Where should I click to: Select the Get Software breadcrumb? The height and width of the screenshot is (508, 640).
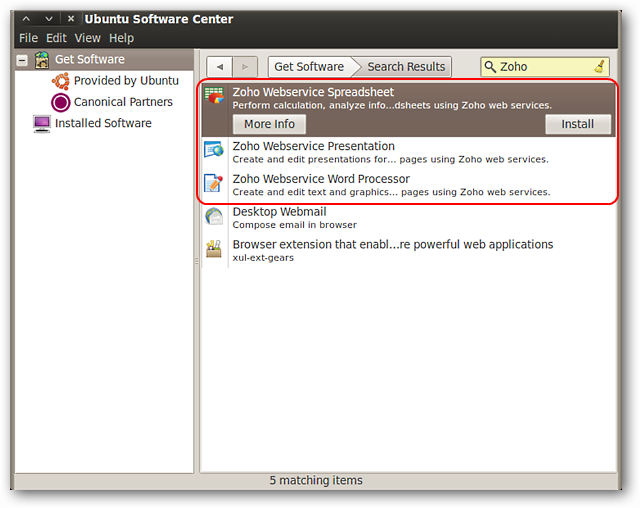(x=309, y=67)
